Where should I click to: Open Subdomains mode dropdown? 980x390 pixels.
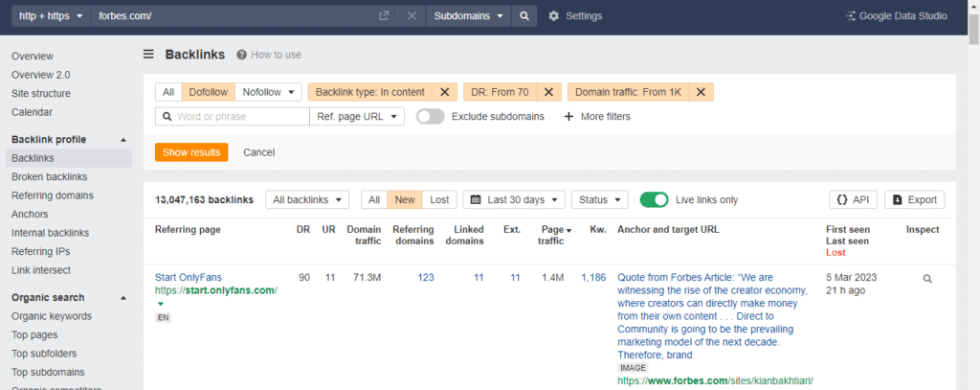pyautogui.click(x=469, y=16)
